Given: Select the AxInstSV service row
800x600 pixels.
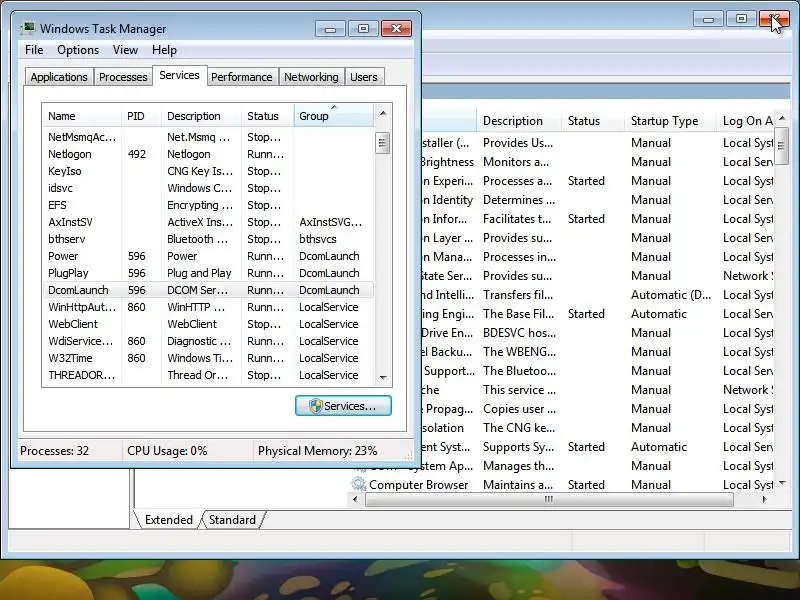Looking at the screenshot, I should [208, 222].
